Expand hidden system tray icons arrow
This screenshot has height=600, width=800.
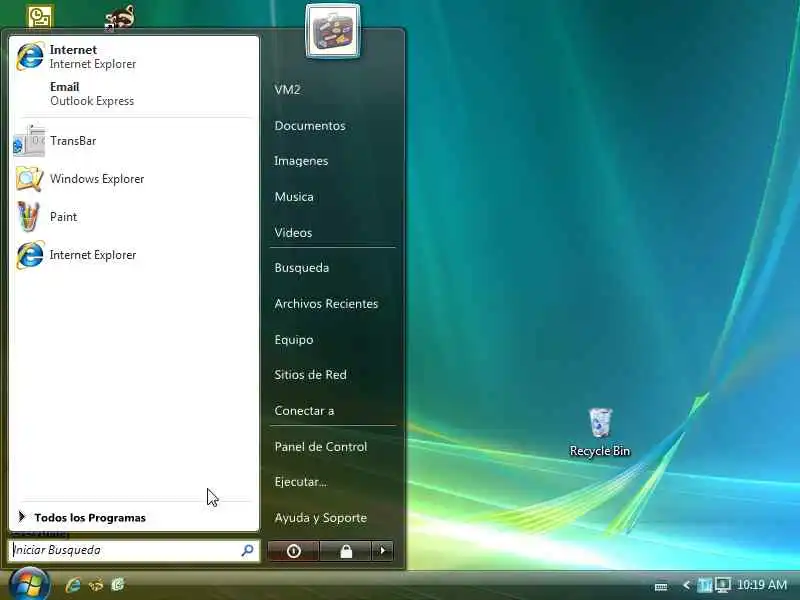click(687, 585)
